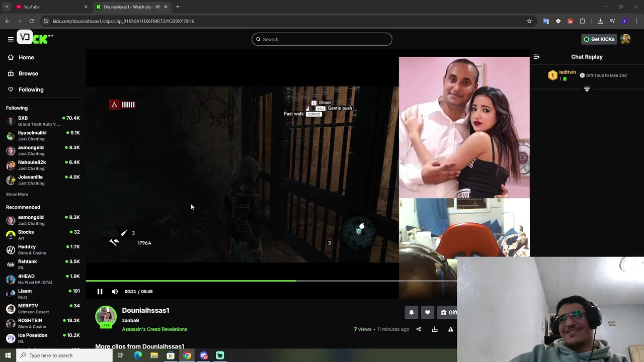Click the Windows taskbar search box
Image resolution: width=644 pixels, height=362 pixels.
tap(64, 355)
